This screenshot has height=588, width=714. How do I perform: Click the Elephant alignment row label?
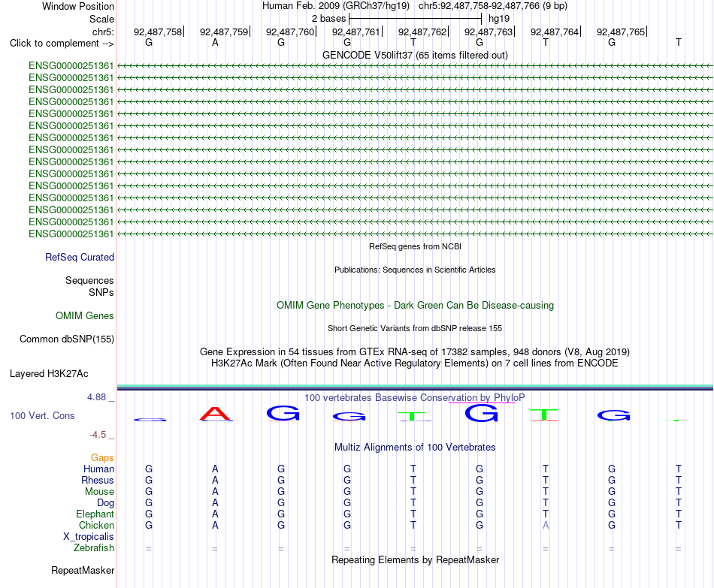[x=95, y=514]
